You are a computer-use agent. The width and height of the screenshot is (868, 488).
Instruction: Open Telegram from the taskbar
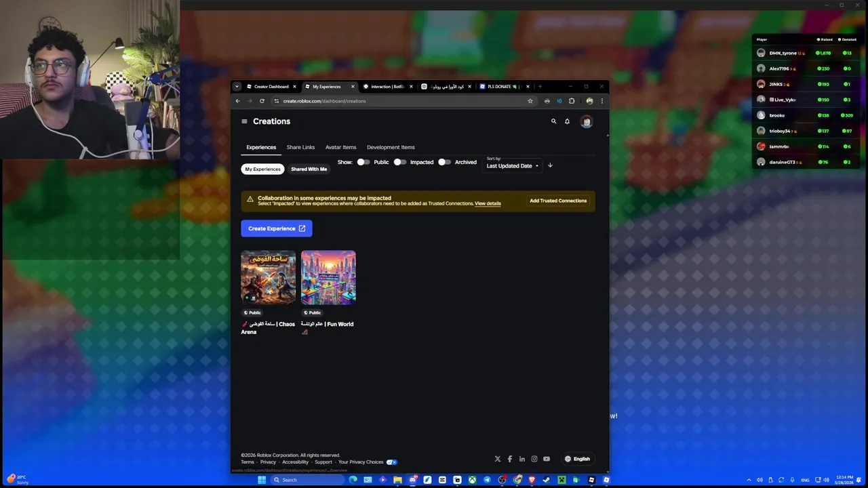[x=487, y=480]
